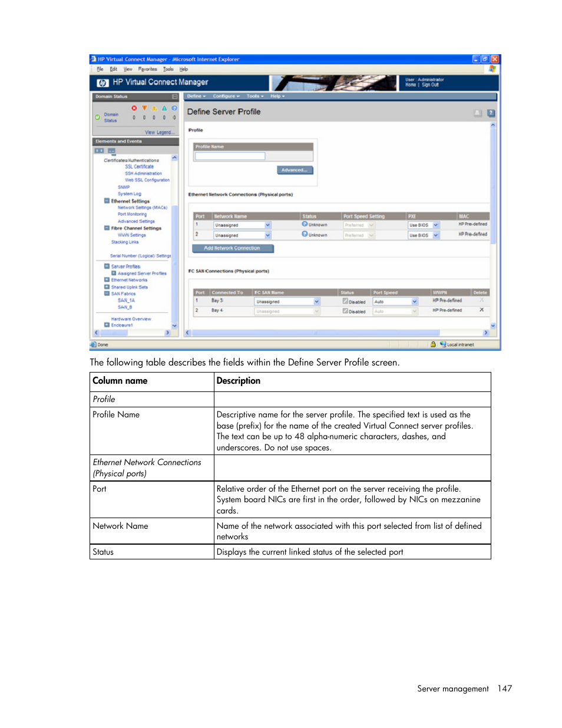This screenshot has height=728, width=562.
Task: Click the Sign Out link
Action: click(x=430, y=85)
